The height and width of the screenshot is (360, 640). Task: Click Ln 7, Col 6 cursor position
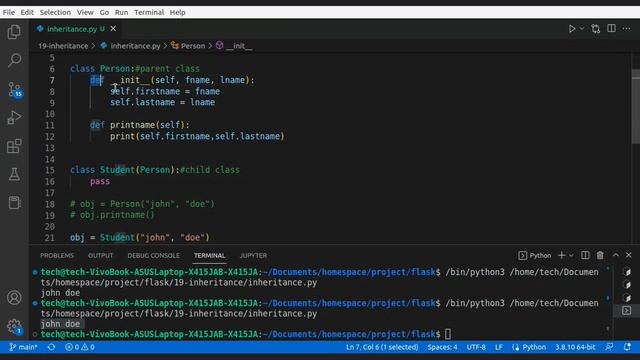pos(382,347)
